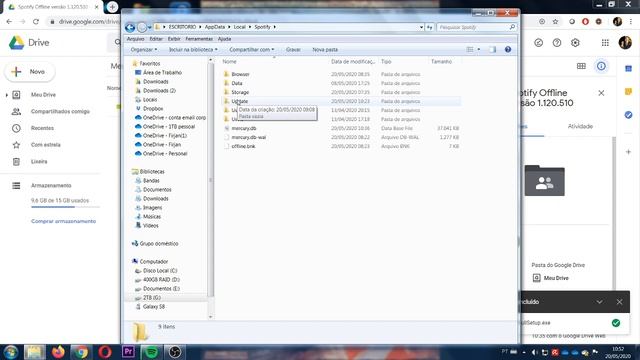Open the Editar menu
This screenshot has width=640, height=360.
(156, 39)
